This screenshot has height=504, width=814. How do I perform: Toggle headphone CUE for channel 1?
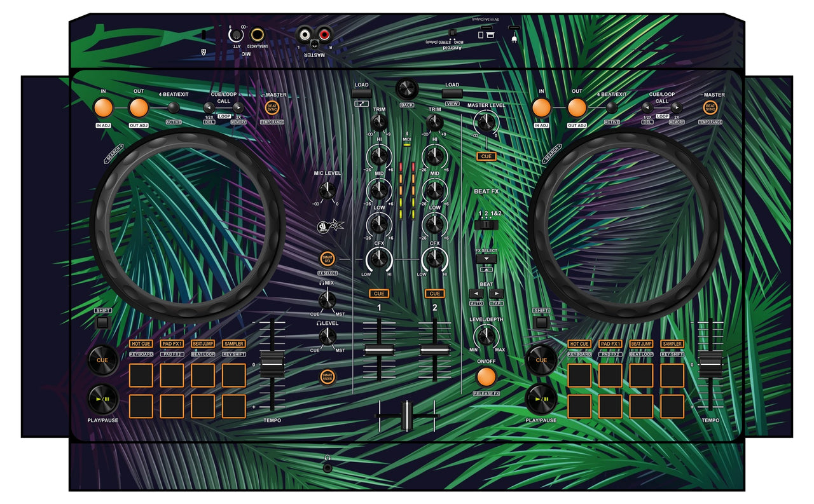tap(379, 294)
